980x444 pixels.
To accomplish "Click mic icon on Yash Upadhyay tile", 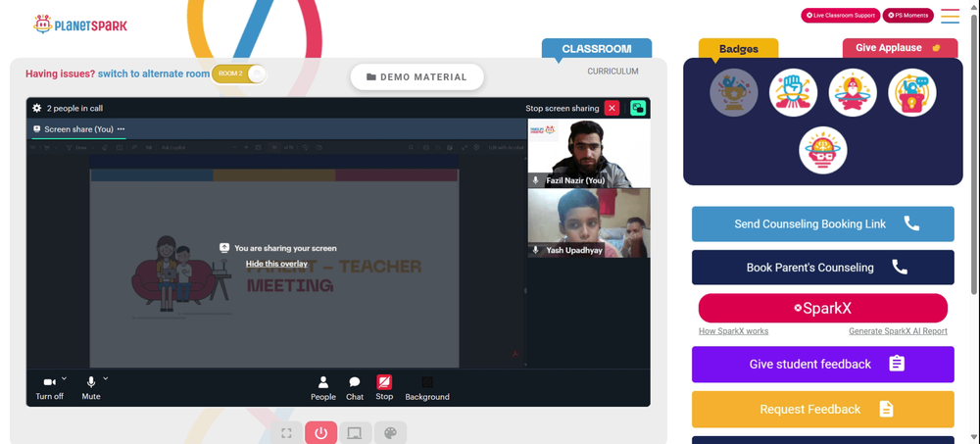I will click(536, 250).
